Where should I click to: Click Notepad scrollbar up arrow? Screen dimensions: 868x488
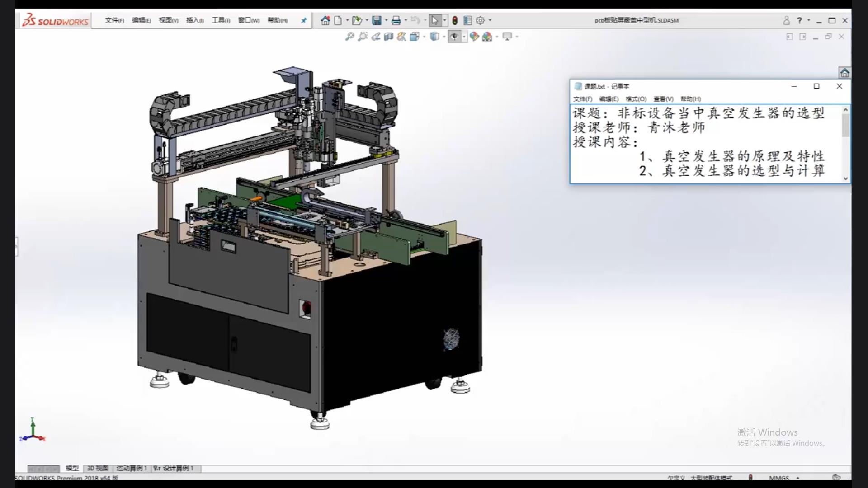[845, 110]
